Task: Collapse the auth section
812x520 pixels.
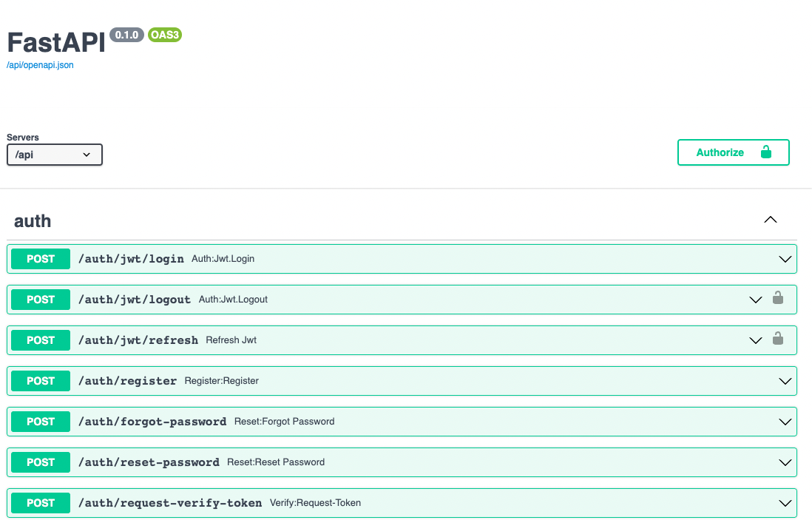Action: tap(771, 220)
